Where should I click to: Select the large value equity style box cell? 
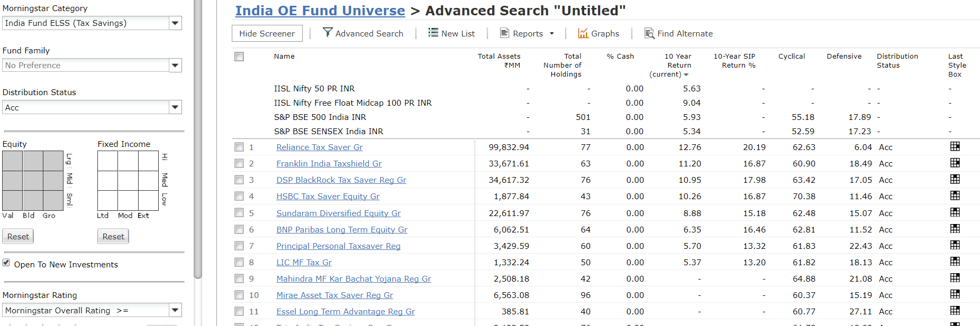(13, 161)
